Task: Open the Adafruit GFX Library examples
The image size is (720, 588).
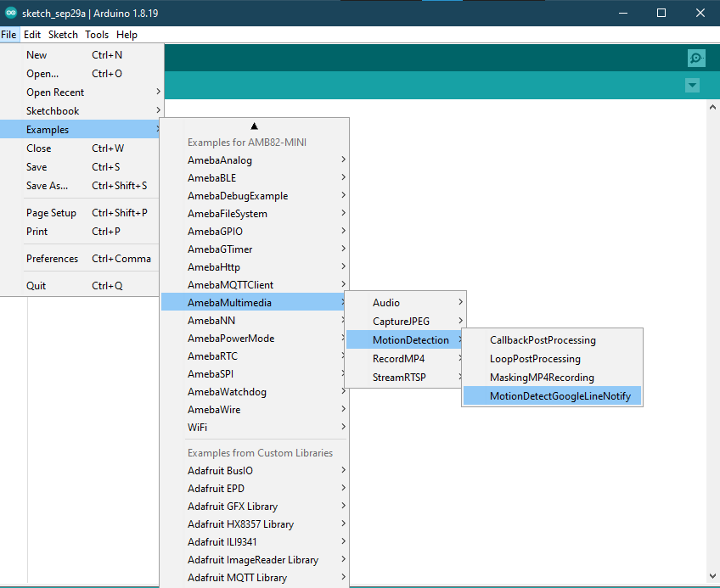Action: tap(255, 507)
